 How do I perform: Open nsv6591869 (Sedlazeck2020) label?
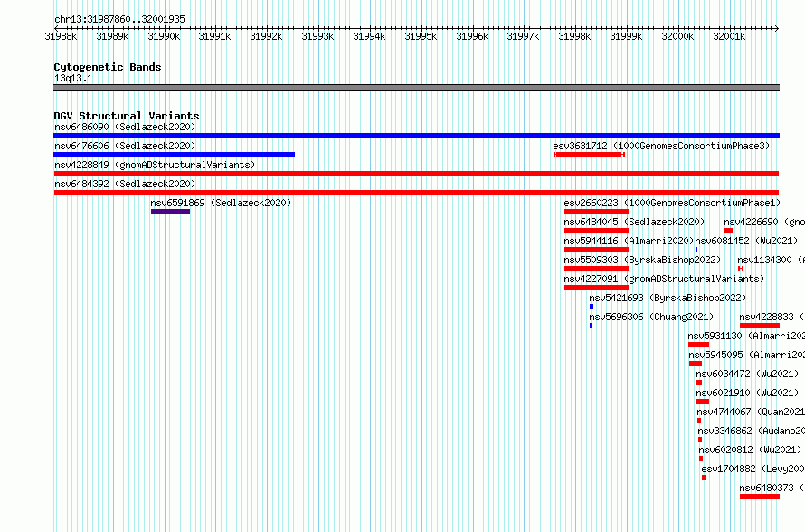(x=221, y=203)
